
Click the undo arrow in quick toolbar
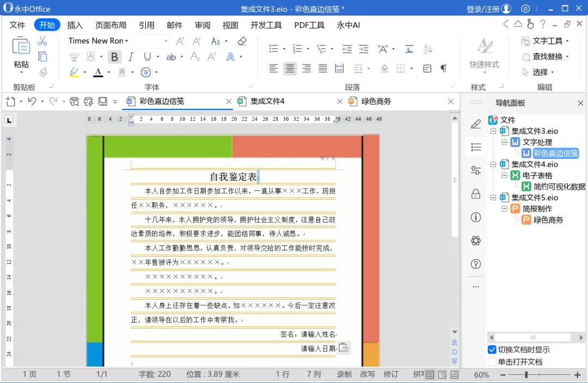32,101
